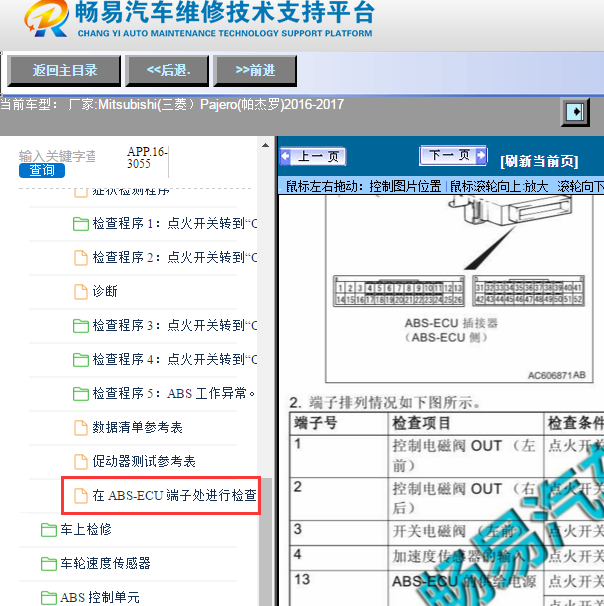604x606 pixels.
Task: Open tree item 检查程序 2：点火开关转到
Action: pyautogui.click(x=175, y=257)
